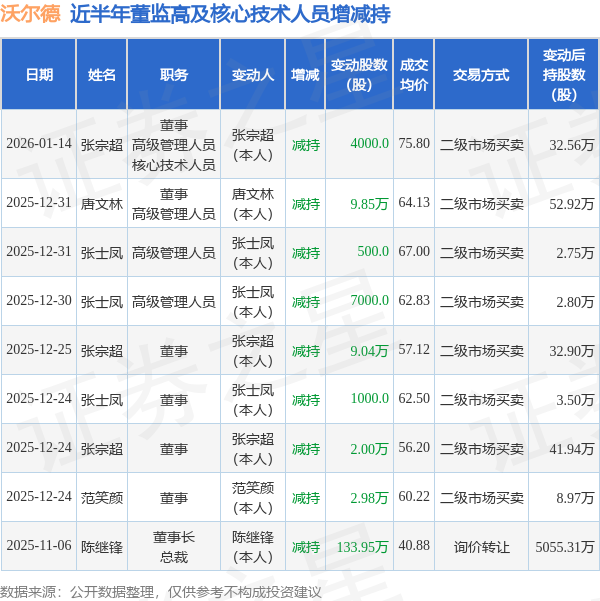Click the holdings value 32.90万

[x=572, y=351]
